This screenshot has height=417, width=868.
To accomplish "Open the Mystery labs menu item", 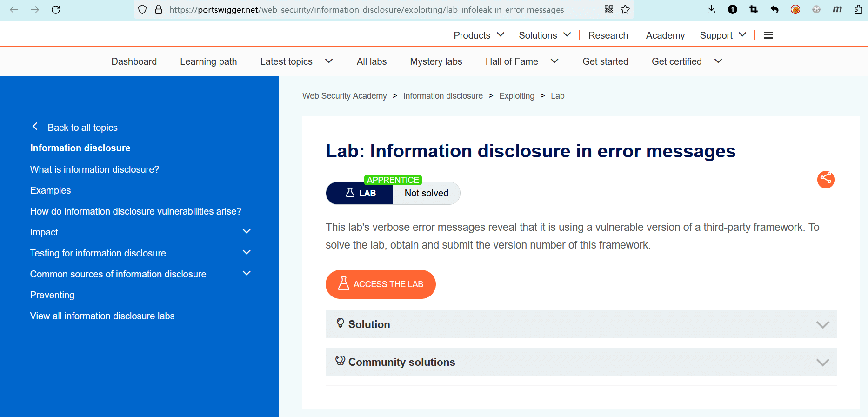I will click(x=436, y=61).
